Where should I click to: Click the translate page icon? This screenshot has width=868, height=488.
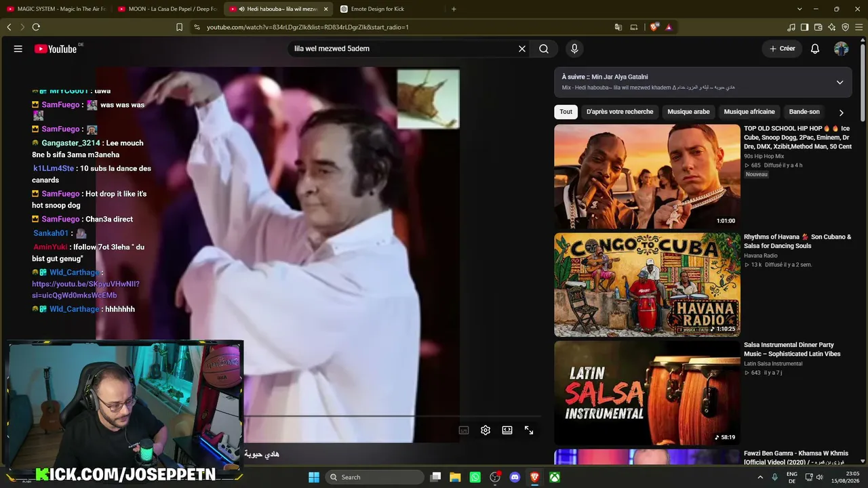(618, 27)
